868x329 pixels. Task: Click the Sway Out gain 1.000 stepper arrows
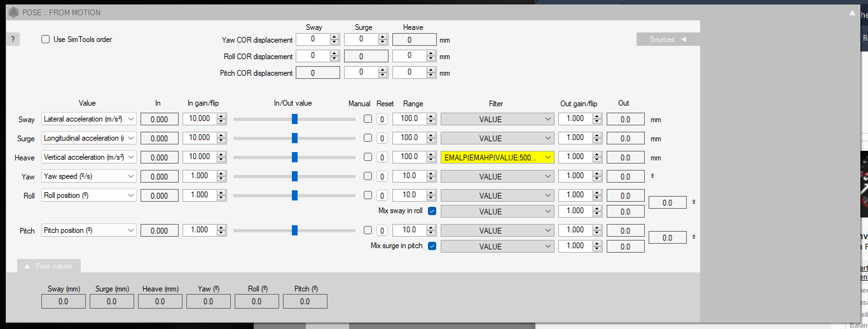[x=596, y=119]
